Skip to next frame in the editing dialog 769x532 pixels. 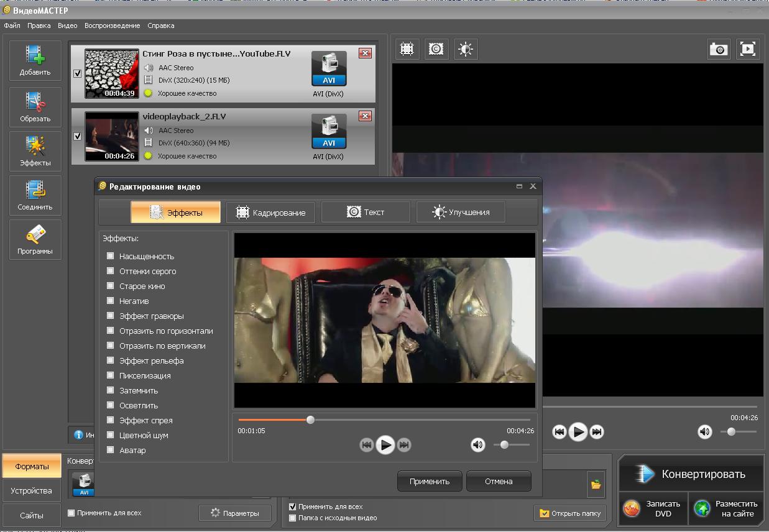click(404, 445)
